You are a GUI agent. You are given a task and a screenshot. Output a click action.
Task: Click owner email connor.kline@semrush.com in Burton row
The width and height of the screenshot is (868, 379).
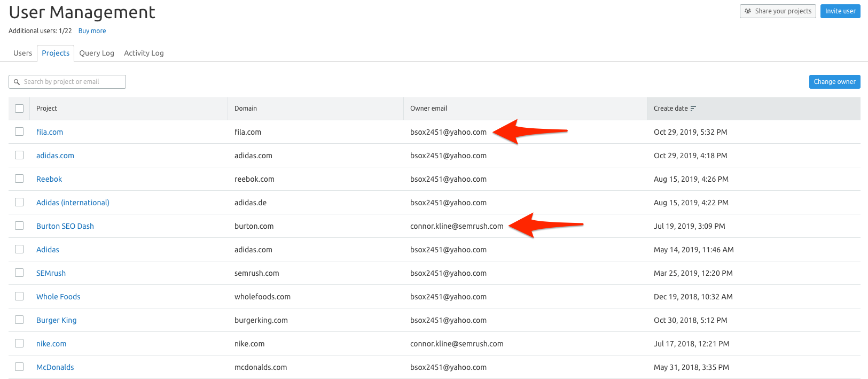pos(457,226)
